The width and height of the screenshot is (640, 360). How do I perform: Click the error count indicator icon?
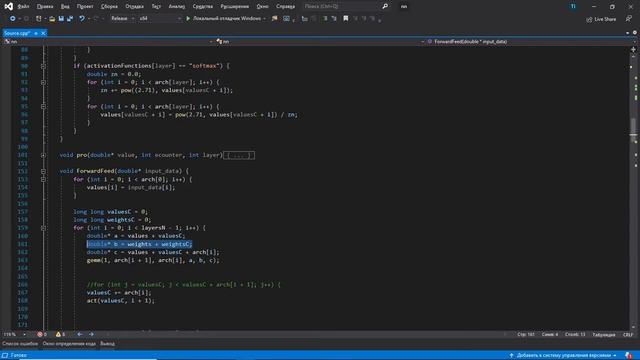point(40,334)
